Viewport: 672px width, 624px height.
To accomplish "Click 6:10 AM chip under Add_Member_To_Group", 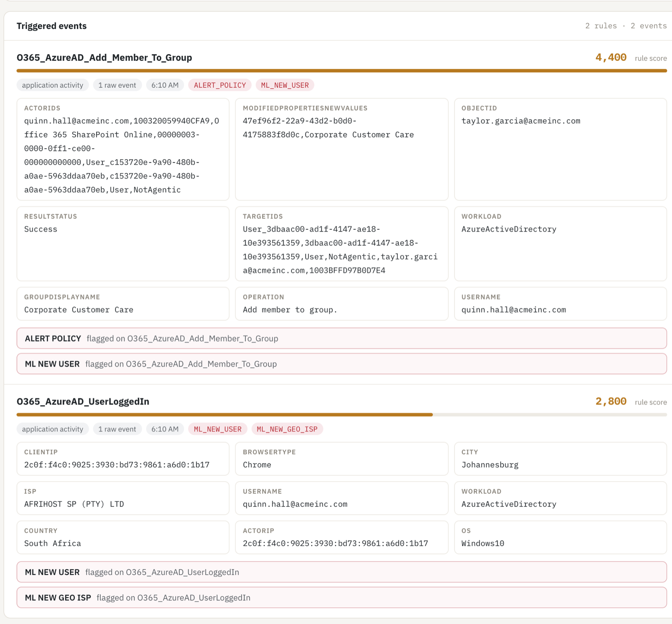I will 165,85.
